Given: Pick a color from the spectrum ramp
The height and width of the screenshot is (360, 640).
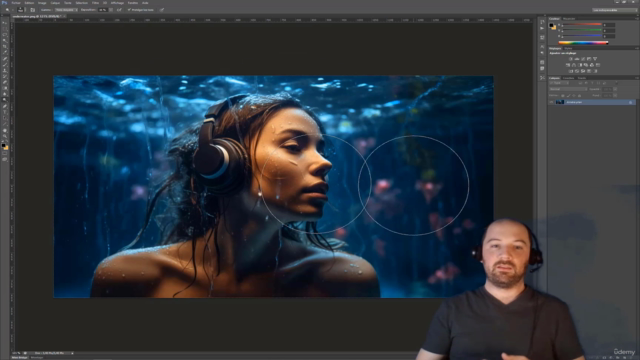Looking at the screenshot, I should pyautogui.click(x=583, y=43).
